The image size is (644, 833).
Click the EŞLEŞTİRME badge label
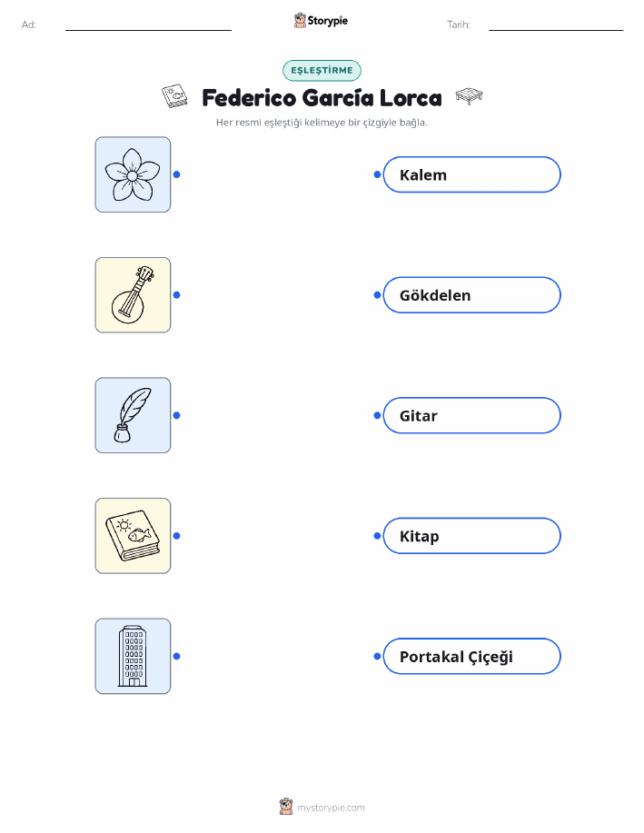[322, 71]
